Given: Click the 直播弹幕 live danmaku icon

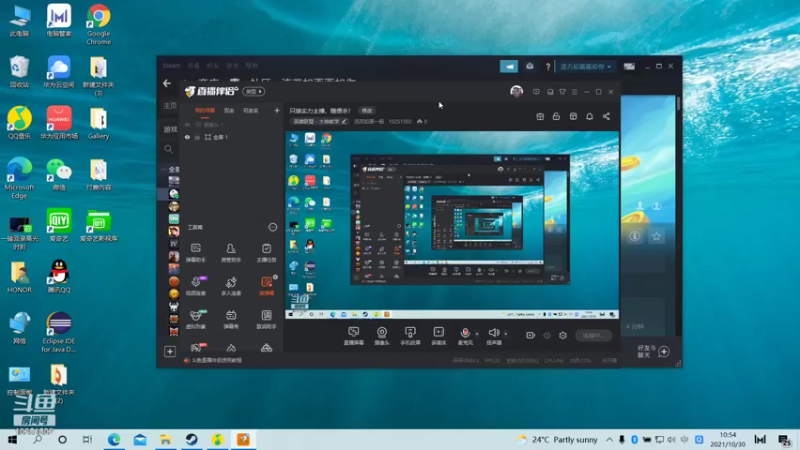Looking at the screenshot, I should coord(354,336).
